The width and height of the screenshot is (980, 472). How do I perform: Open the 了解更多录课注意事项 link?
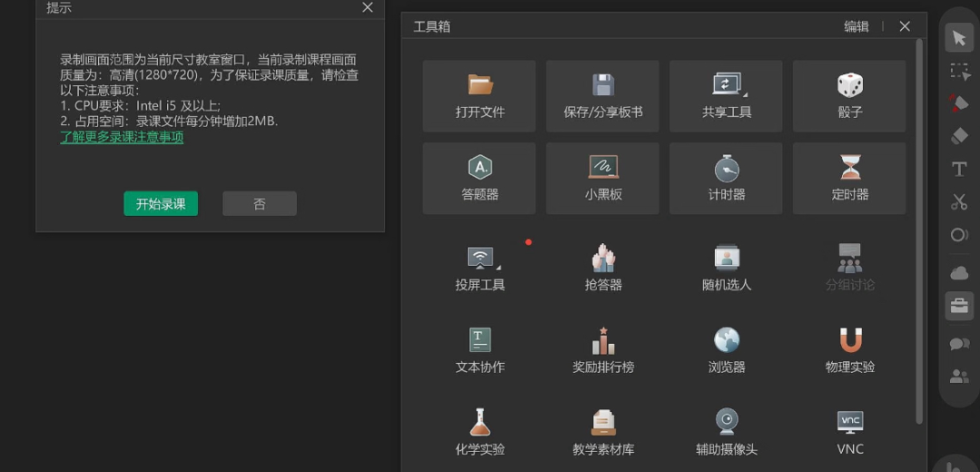point(122,137)
